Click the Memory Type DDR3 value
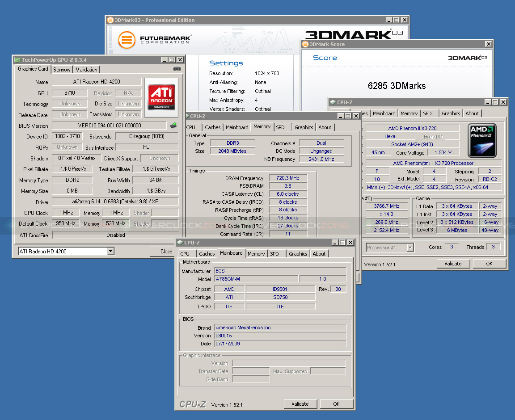 tap(232, 143)
